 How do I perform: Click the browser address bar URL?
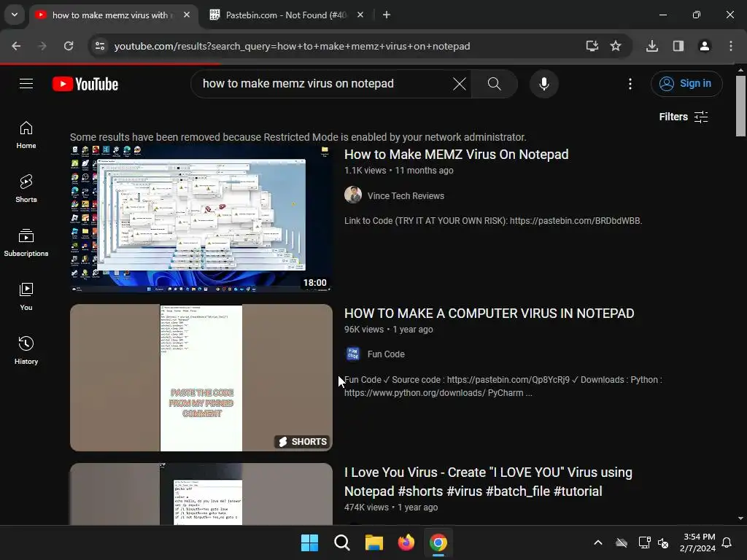coord(292,46)
